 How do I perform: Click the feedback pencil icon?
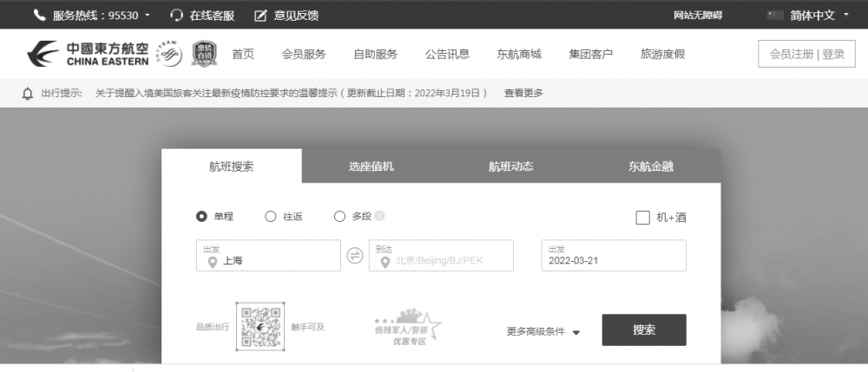[260, 16]
